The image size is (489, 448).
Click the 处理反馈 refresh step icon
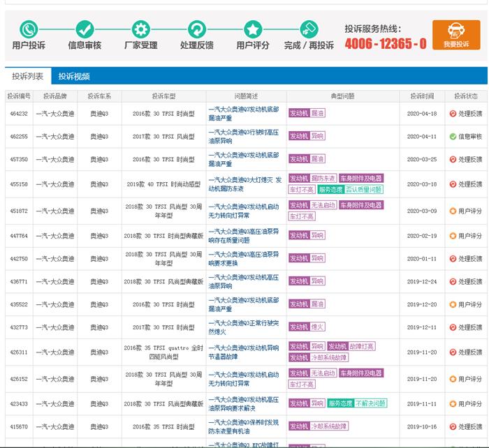(x=197, y=29)
